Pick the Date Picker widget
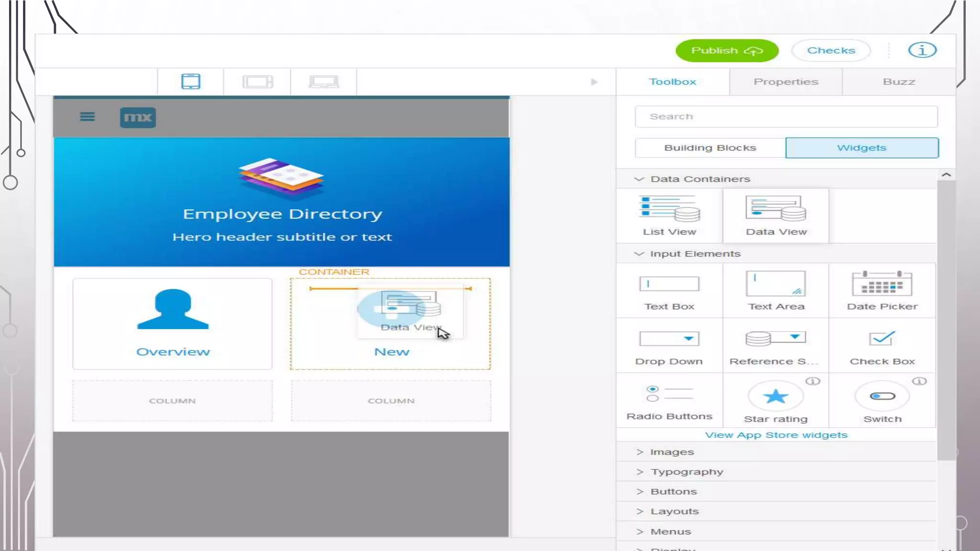 882,290
